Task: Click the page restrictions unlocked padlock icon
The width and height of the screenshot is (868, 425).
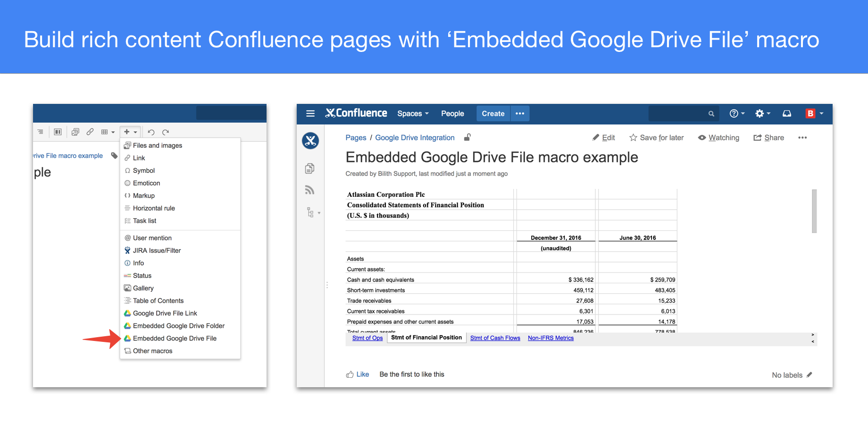Action: tap(467, 137)
